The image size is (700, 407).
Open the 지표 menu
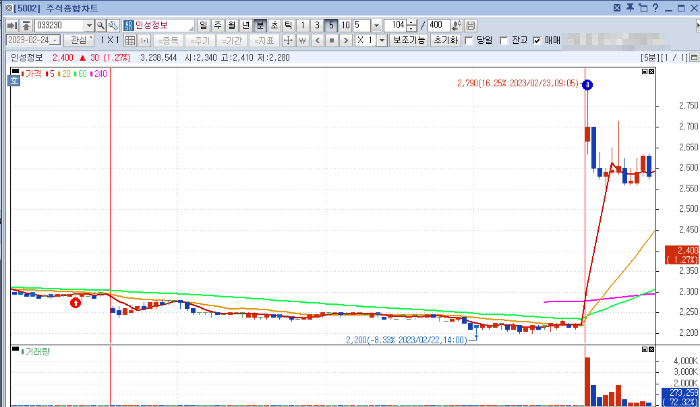click(264, 41)
